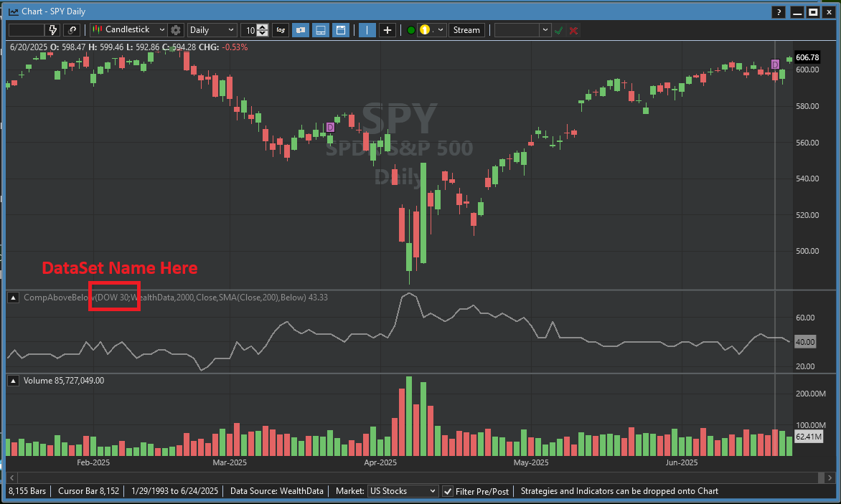This screenshot has height=504, width=841.
Task: Collapse the Volume pane
Action: tap(14, 381)
